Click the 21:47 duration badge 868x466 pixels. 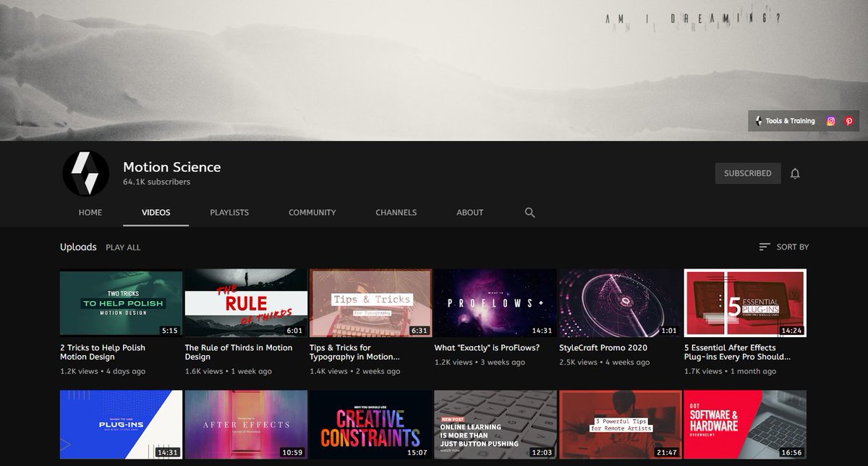(x=667, y=452)
